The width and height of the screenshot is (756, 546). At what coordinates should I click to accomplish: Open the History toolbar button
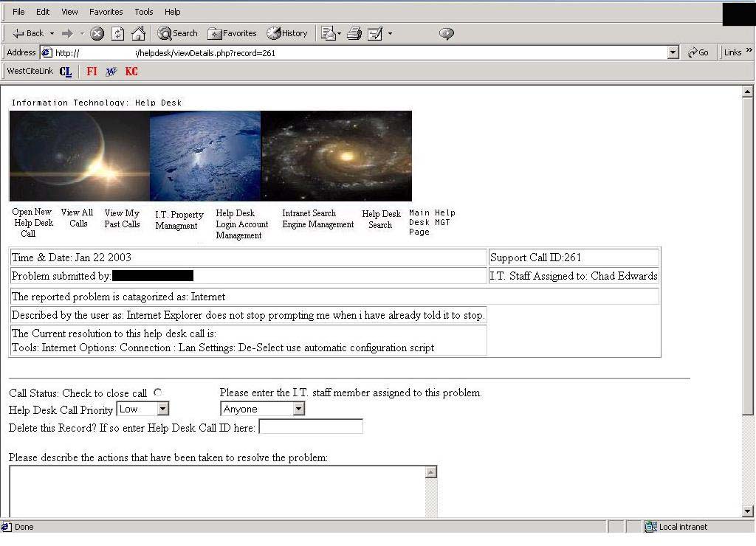tap(287, 33)
